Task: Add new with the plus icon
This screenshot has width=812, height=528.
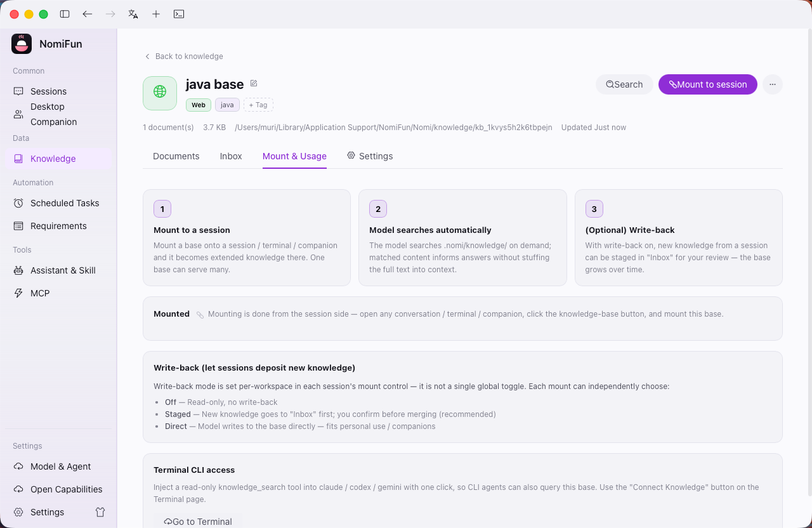Action: (156, 14)
